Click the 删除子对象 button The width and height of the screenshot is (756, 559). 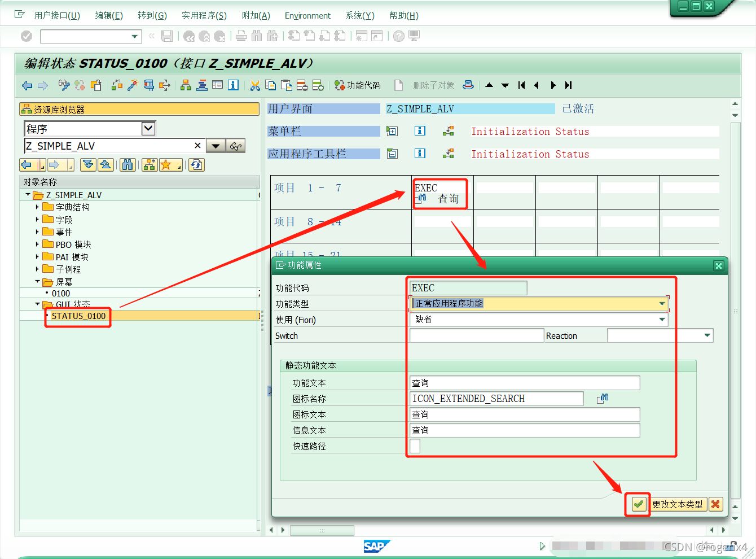click(x=434, y=85)
